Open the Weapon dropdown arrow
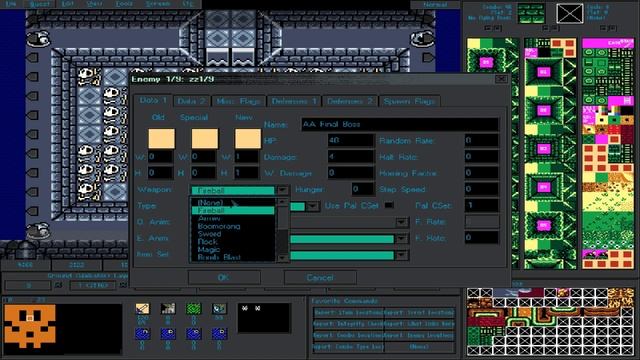This screenshot has height=360, width=640. pyautogui.click(x=282, y=190)
